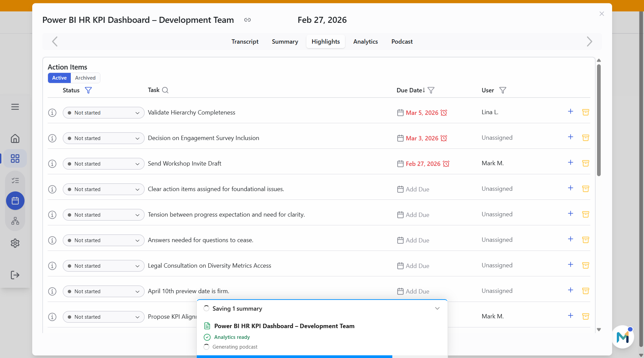Click the Analytics ready status

pyautogui.click(x=232, y=337)
